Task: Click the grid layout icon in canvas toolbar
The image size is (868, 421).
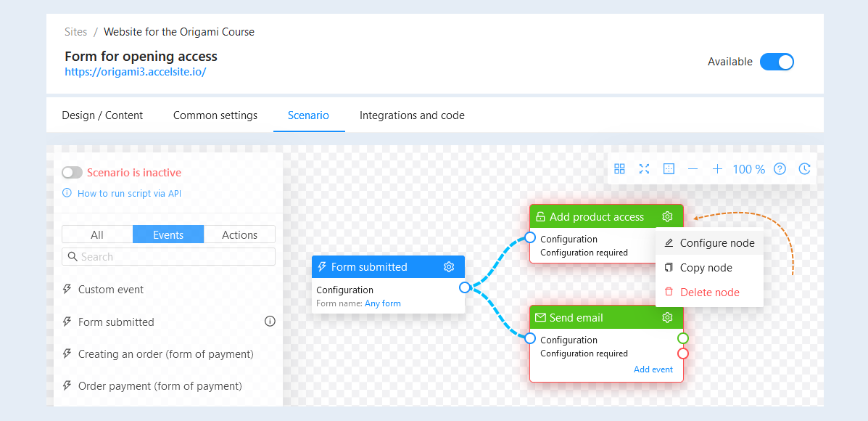Action: click(x=619, y=169)
